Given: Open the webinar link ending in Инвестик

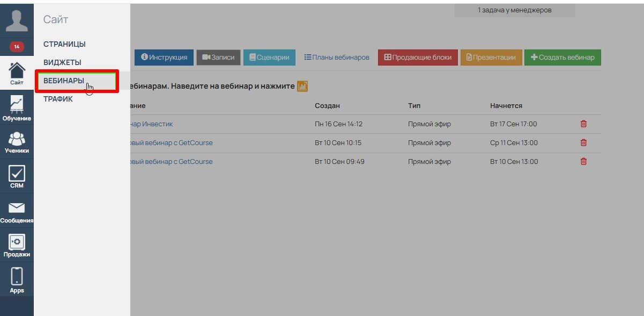Looking at the screenshot, I should 151,124.
